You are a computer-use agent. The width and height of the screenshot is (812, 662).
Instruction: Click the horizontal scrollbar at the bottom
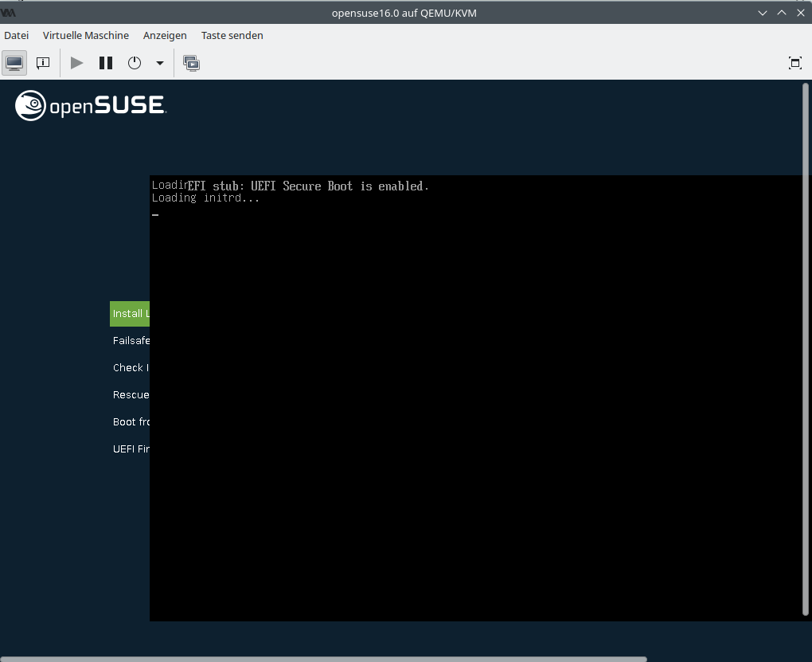[324, 660]
